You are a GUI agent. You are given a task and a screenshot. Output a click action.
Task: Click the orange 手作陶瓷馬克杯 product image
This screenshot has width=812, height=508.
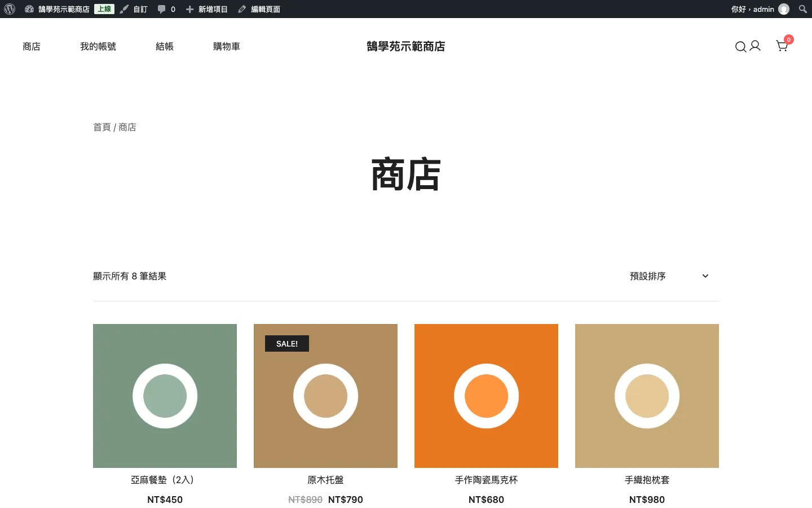(486, 396)
